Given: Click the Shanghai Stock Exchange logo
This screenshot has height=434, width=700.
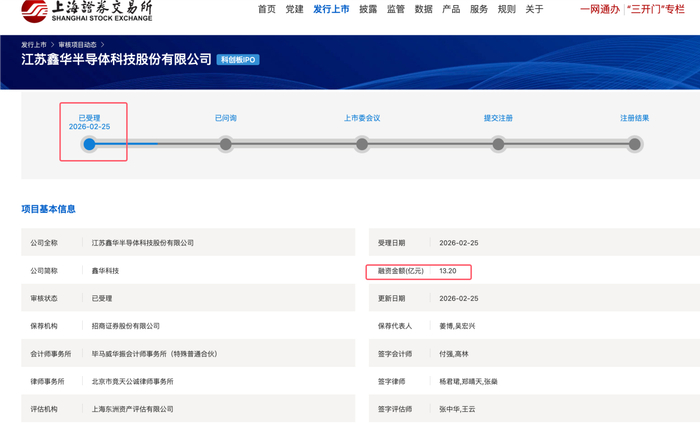Looking at the screenshot, I should [87, 11].
